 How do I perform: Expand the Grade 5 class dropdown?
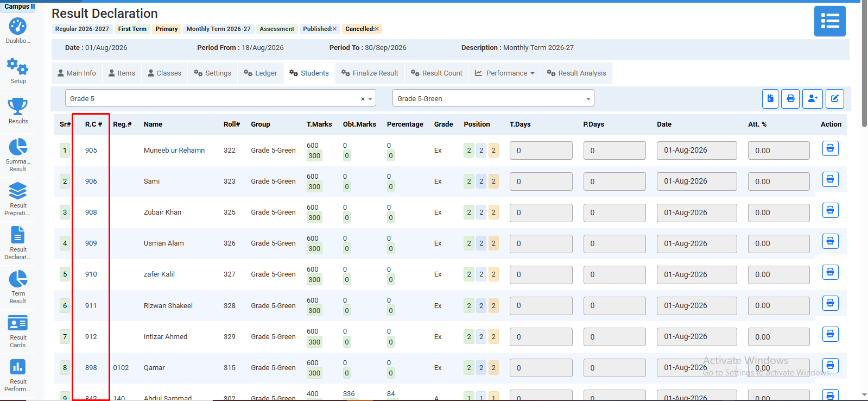[x=371, y=99]
